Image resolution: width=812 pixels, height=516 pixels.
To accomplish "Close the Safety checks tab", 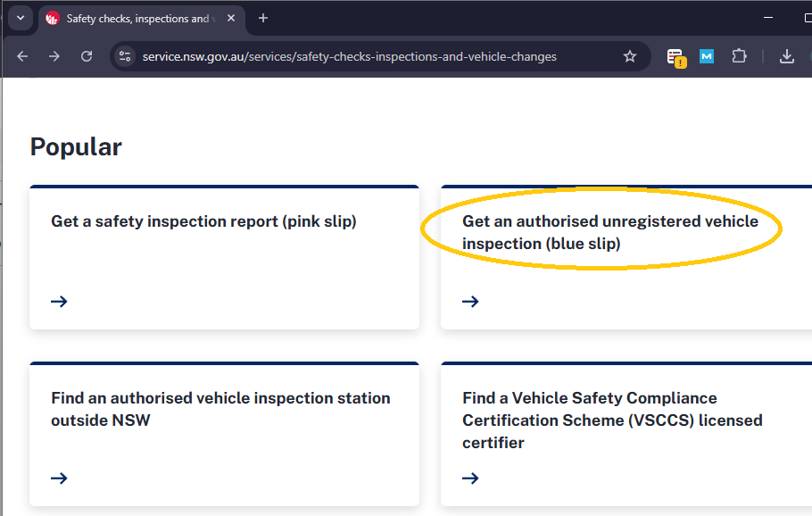I will pos(231,18).
